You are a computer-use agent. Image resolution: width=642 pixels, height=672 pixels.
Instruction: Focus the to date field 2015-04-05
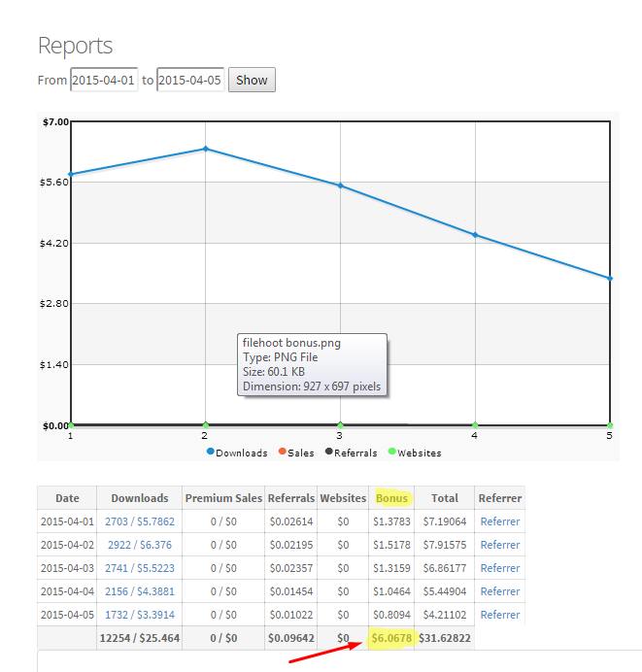(x=190, y=80)
